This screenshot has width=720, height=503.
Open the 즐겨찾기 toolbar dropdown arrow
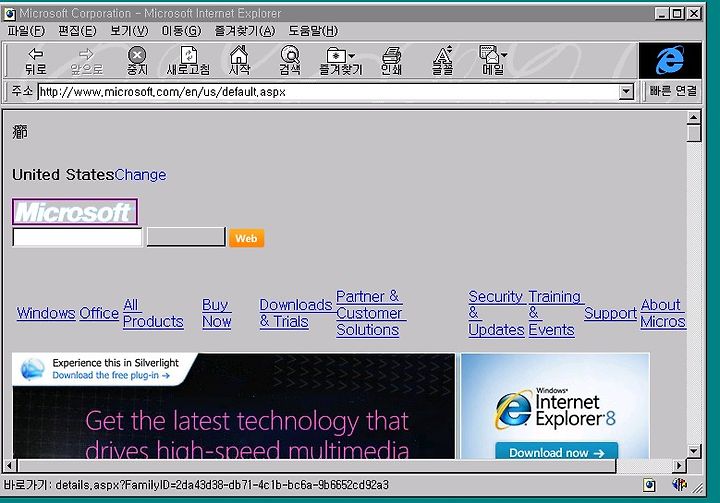point(352,56)
